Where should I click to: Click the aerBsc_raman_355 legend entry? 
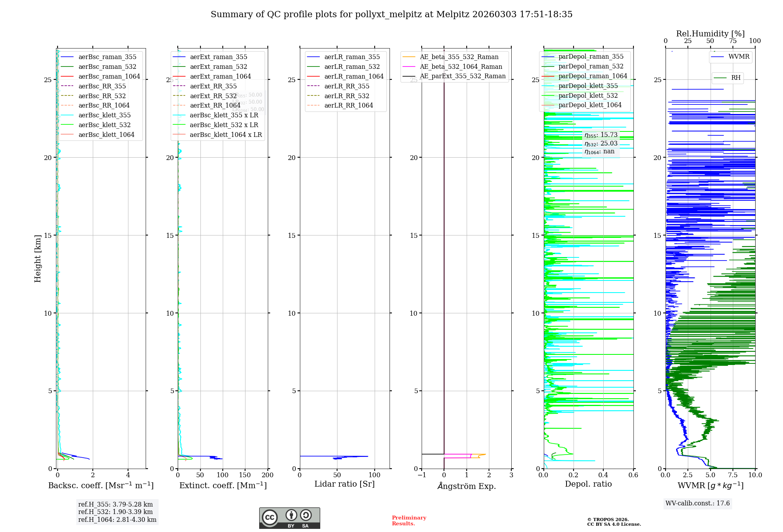coord(107,57)
